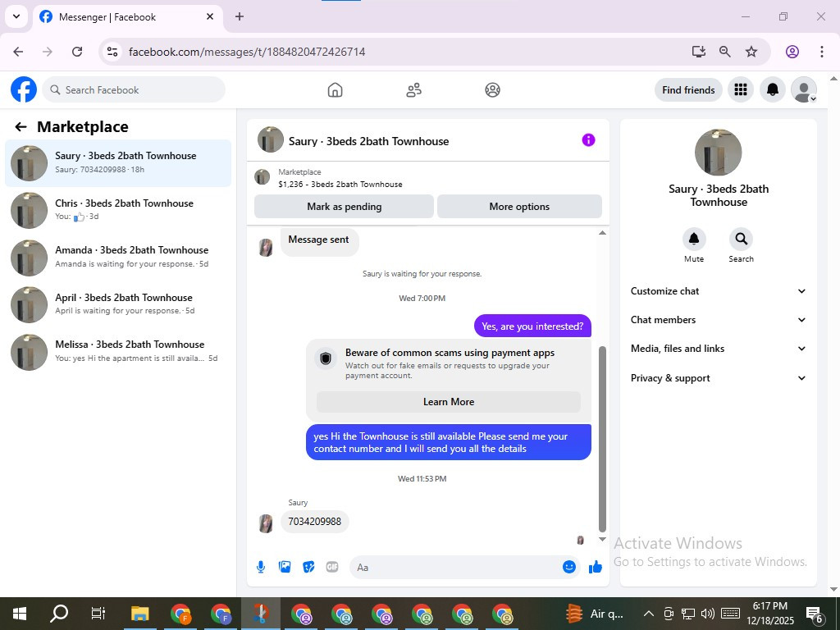Expand Chat members section

tap(718, 320)
